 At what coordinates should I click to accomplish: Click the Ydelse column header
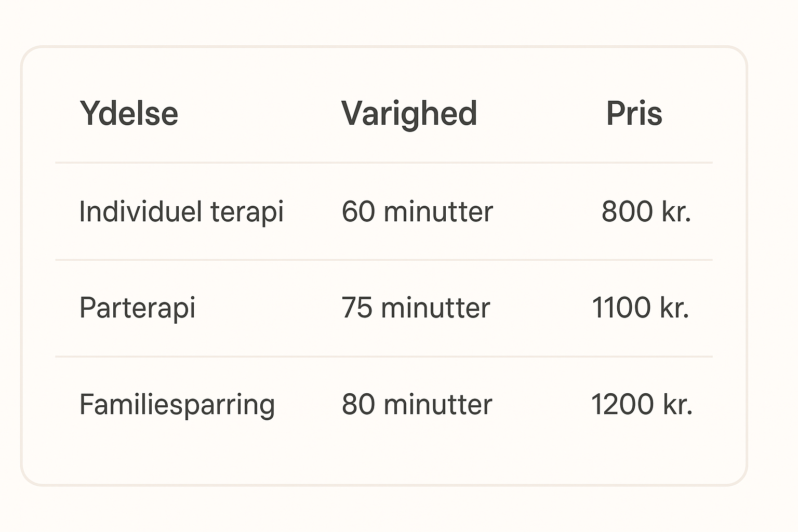[x=129, y=113]
